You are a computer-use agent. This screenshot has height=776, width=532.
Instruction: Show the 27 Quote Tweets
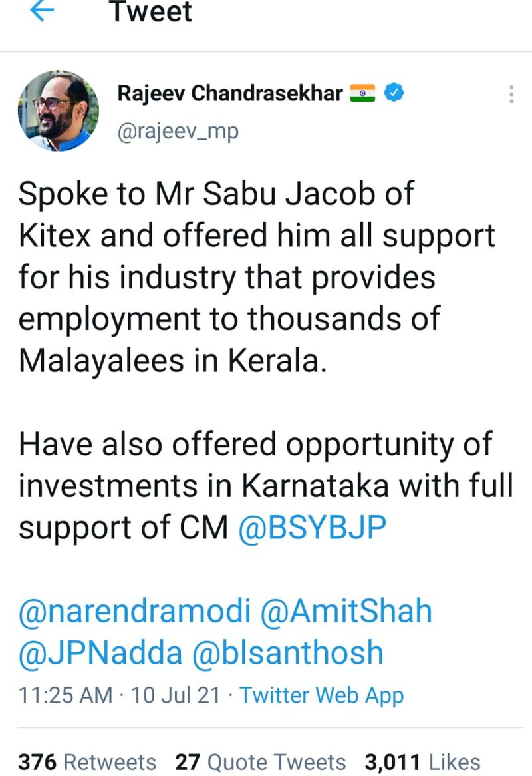coord(261,762)
